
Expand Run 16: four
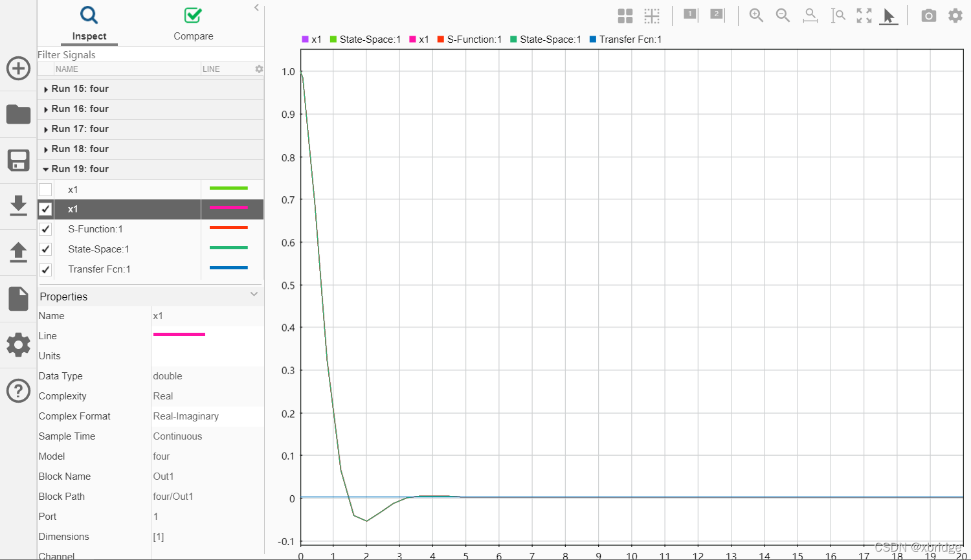pos(46,109)
